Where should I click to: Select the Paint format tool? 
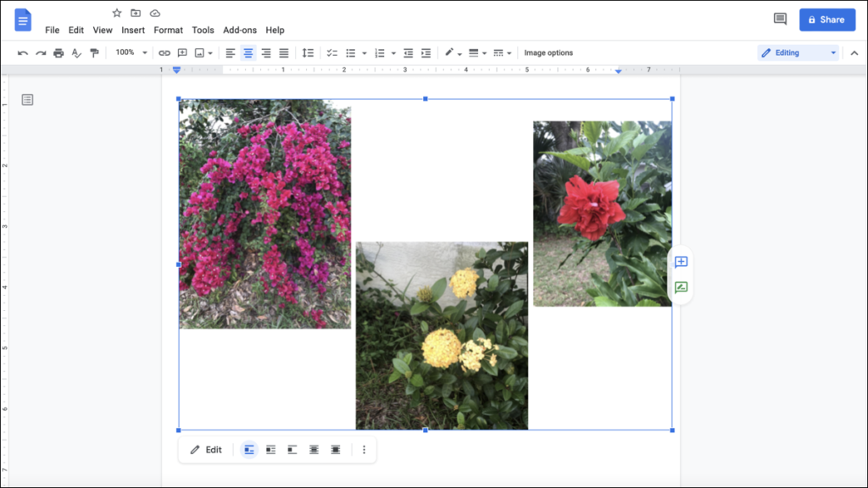click(x=93, y=53)
